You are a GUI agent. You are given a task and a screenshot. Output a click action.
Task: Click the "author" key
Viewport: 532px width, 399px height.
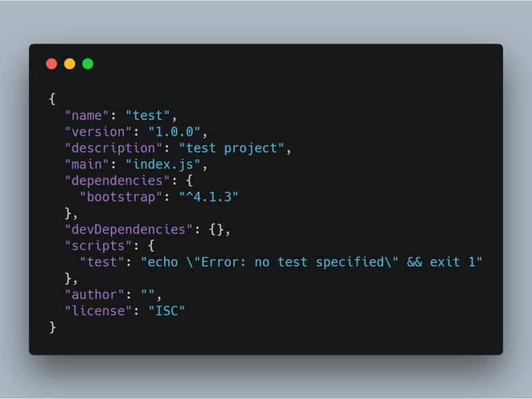[x=94, y=294]
